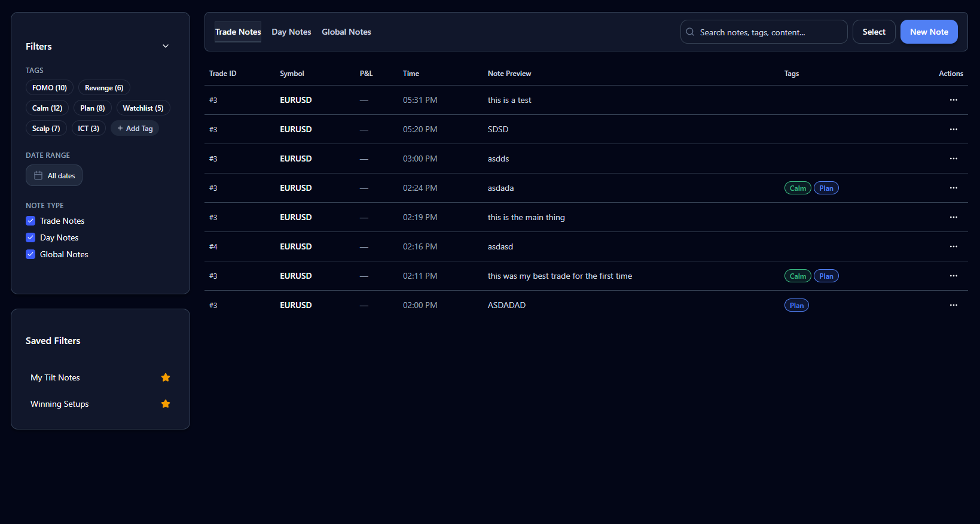Filter by Revenge (6) tag
Viewport: 980px width, 524px height.
tap(104, 88)
